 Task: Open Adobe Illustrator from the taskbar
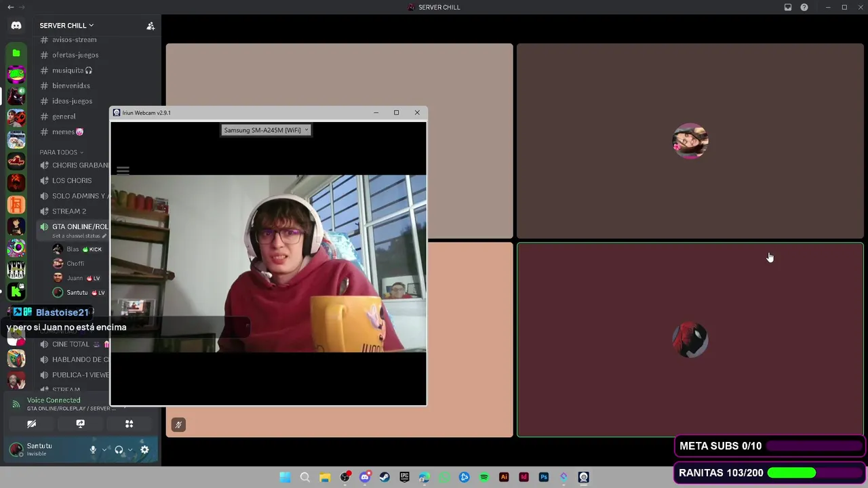[x=504, y=477]
